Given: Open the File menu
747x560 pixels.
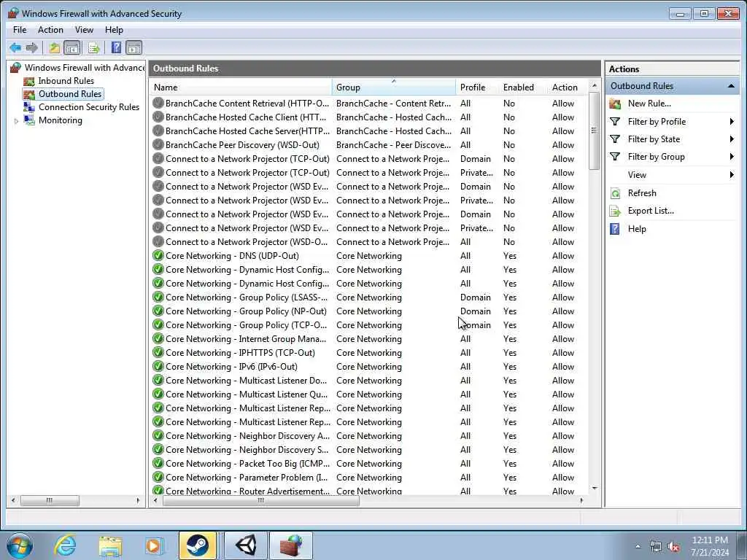Looking at the screenshot, I should (20, 30).
